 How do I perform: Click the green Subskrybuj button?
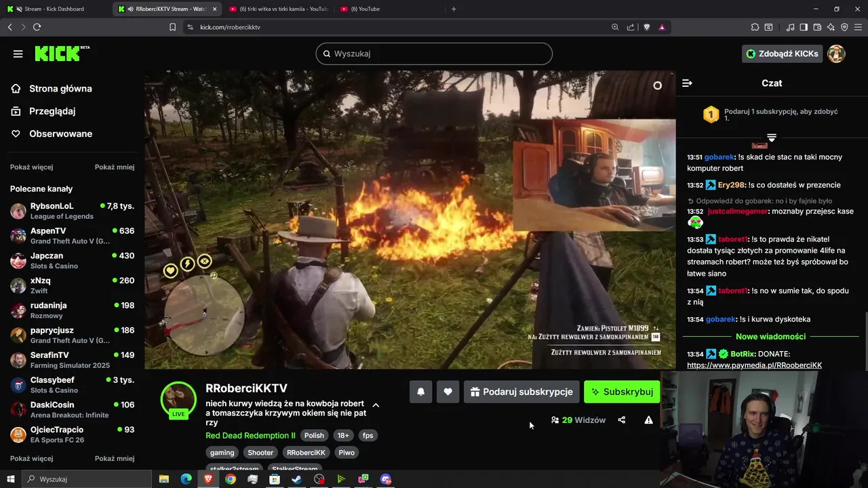[622, 392]
